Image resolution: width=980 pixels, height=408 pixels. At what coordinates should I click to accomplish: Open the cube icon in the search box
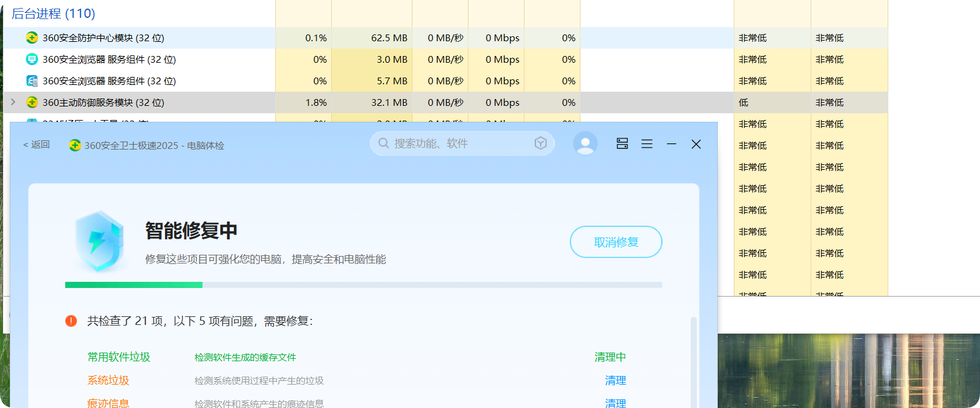click(x=540, y=143)
